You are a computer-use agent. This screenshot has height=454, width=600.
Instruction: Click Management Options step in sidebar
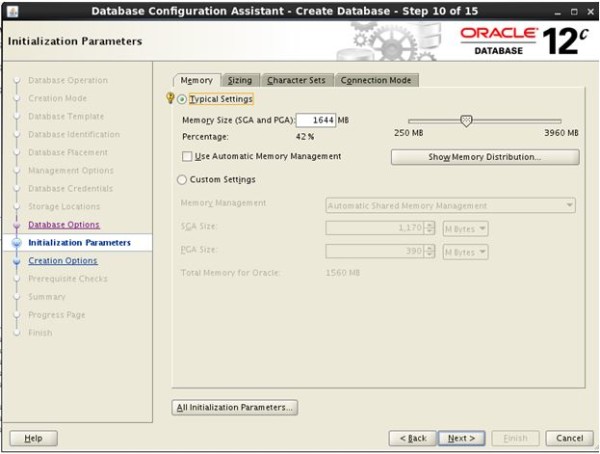(71, 170)
